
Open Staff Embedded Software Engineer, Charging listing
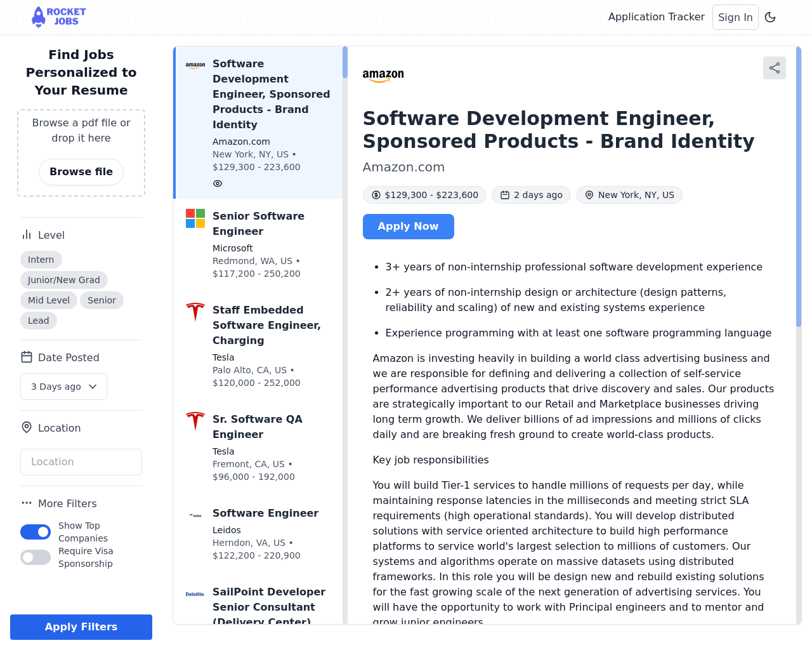pyautogui.click(x=259, y=347)
